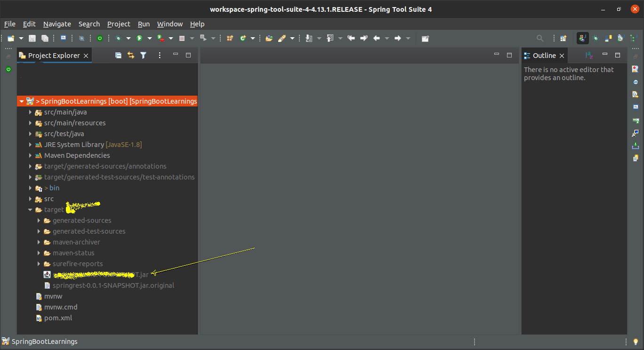The height and width of the screenshot is (350, 644).
Task: Click the Forward navigation arrow in toolbar
Action: (398, 38)
